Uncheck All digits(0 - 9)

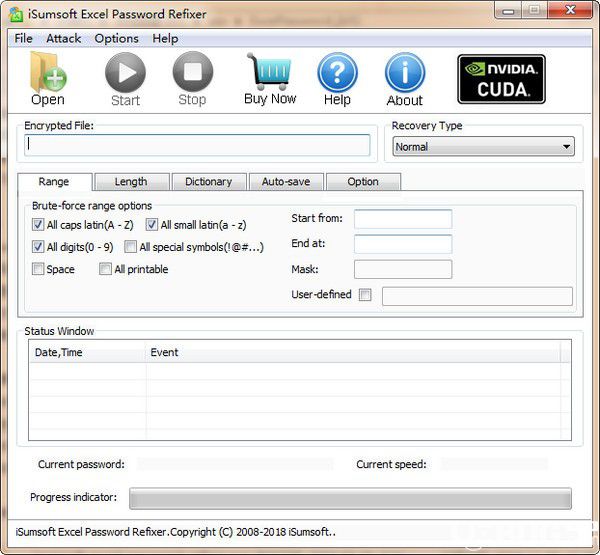(x=38, y=246)
